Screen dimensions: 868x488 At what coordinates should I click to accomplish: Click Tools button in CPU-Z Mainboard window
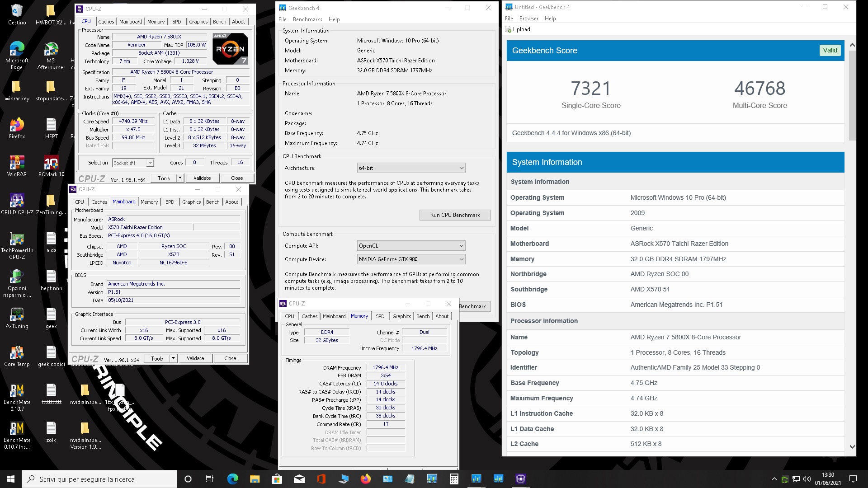[x=157, y=358]
